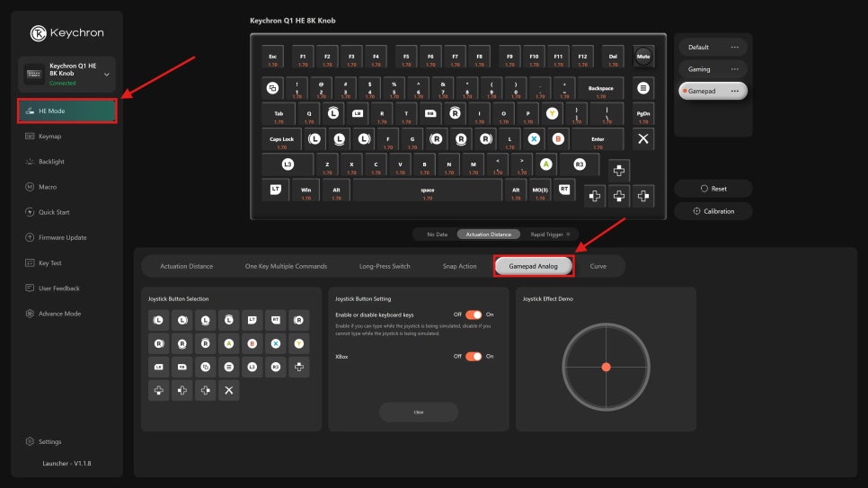This screenshot has width=868, height=488.
Task: Click the Calibration button
Action: [x=713, y=211]
